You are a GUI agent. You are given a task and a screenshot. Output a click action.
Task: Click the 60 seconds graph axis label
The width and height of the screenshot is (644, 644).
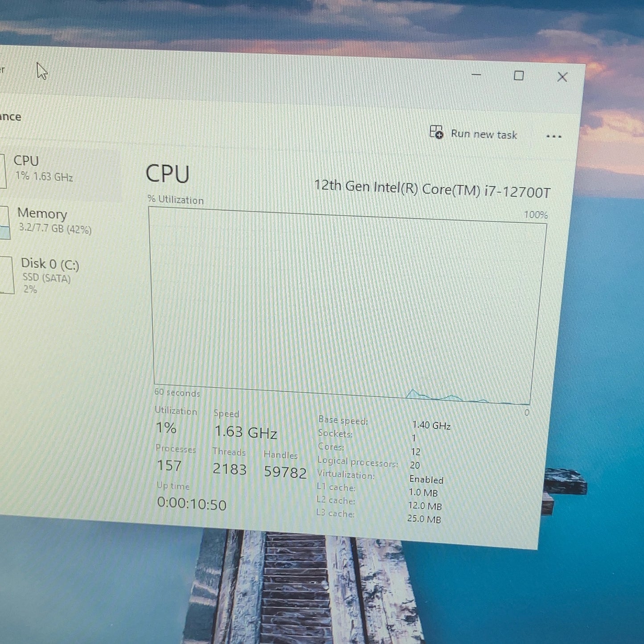pos(177,392)
